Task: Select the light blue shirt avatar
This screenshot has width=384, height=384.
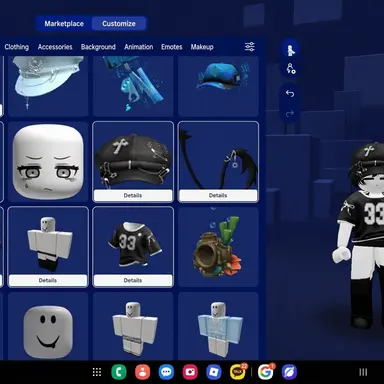Action: (x=218, y=327)
